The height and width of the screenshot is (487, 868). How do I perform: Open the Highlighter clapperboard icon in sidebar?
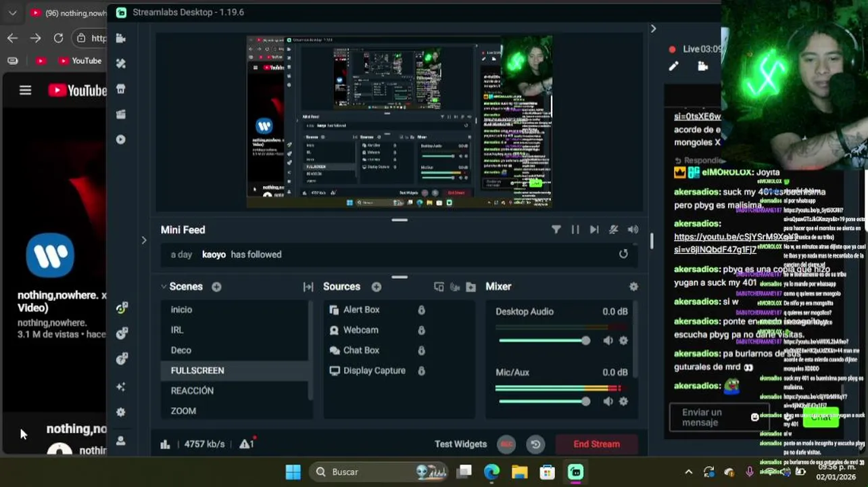tap(121, 114)
